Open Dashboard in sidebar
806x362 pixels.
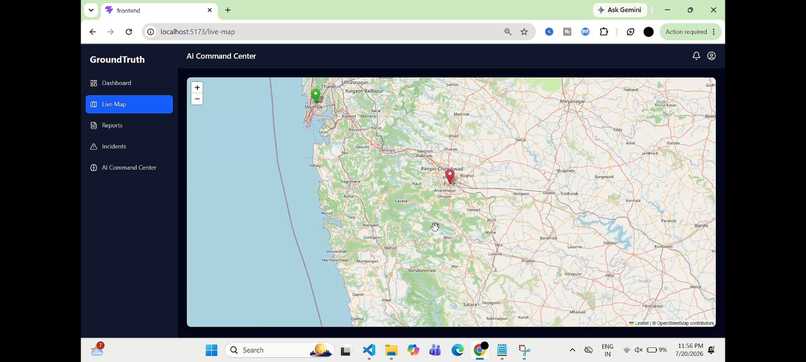click(x=129, y=83)
